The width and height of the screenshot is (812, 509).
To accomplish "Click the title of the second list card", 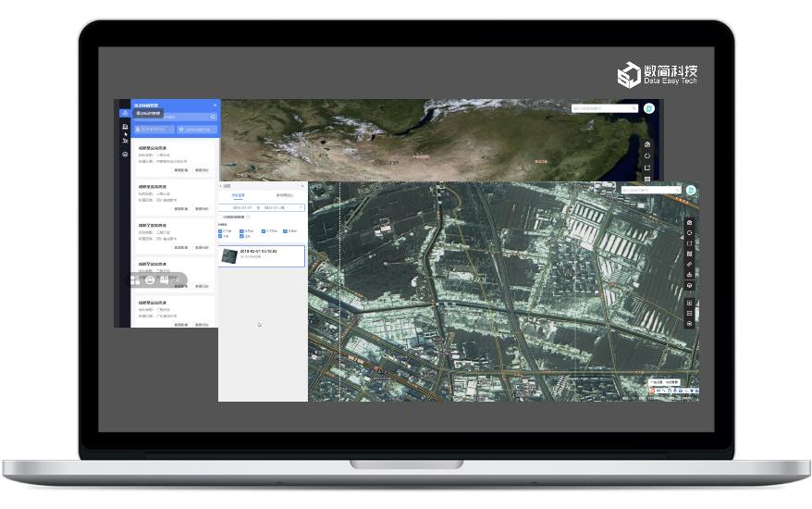I will pos(153,187).
